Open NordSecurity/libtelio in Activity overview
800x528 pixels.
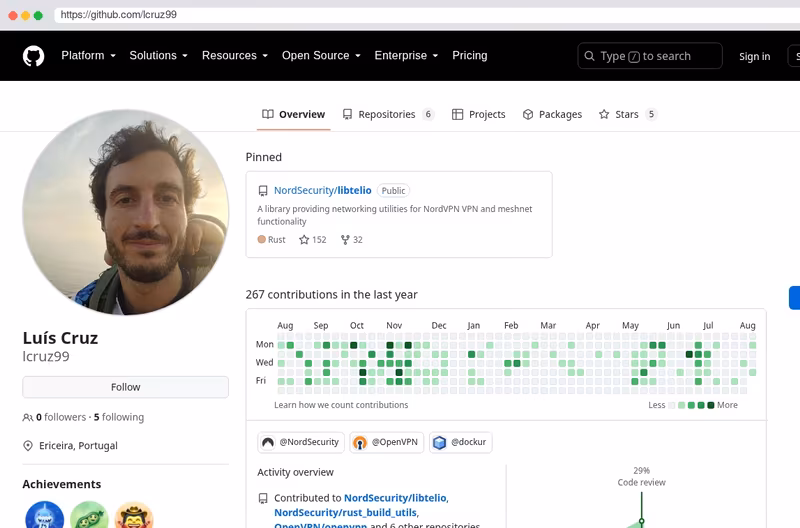(x=395, y=498)
